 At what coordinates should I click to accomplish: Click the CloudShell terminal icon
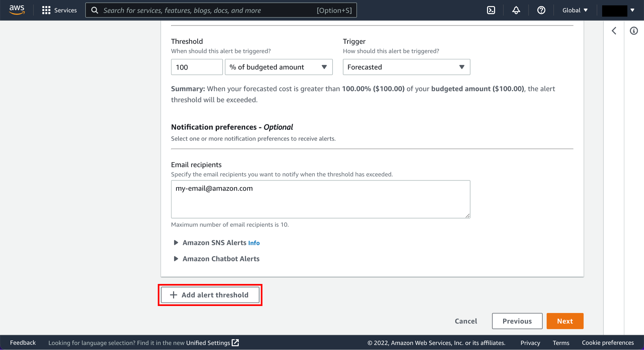coord(491,10)
